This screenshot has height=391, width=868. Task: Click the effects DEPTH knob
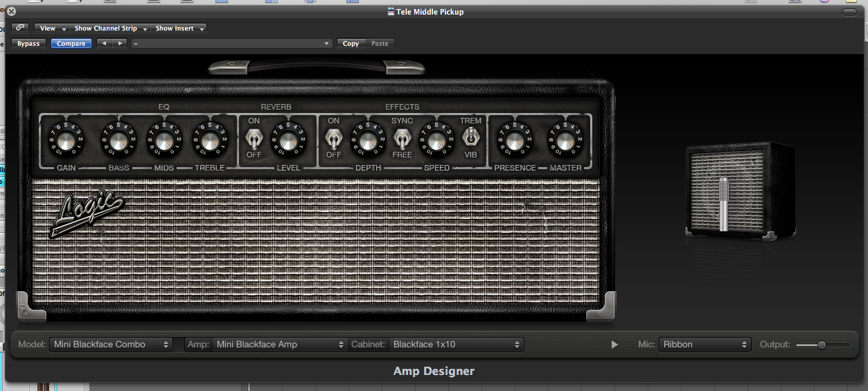[367, 141]
